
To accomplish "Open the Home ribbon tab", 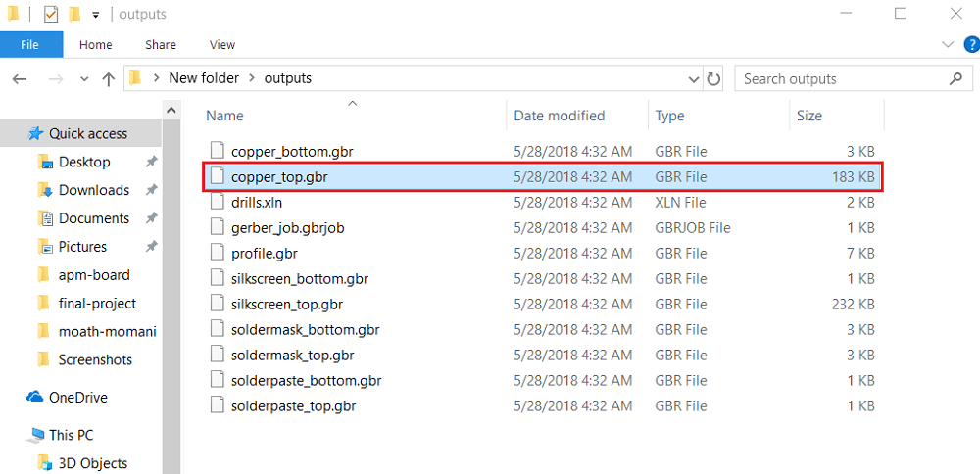I will 96,44.
